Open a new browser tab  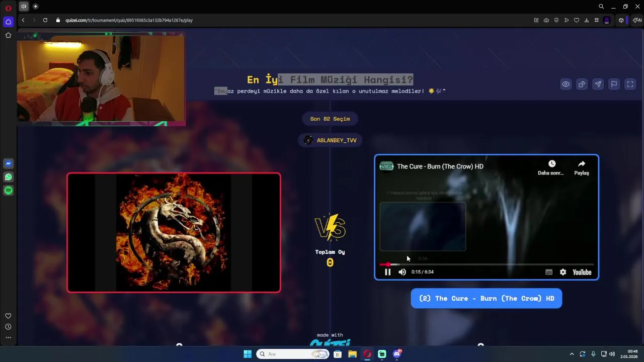tap(35, 7)
